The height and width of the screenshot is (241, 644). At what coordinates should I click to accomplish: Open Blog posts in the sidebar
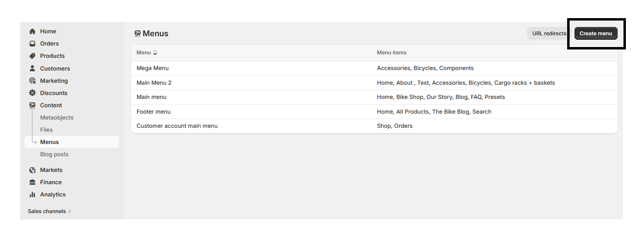(54, 154)
